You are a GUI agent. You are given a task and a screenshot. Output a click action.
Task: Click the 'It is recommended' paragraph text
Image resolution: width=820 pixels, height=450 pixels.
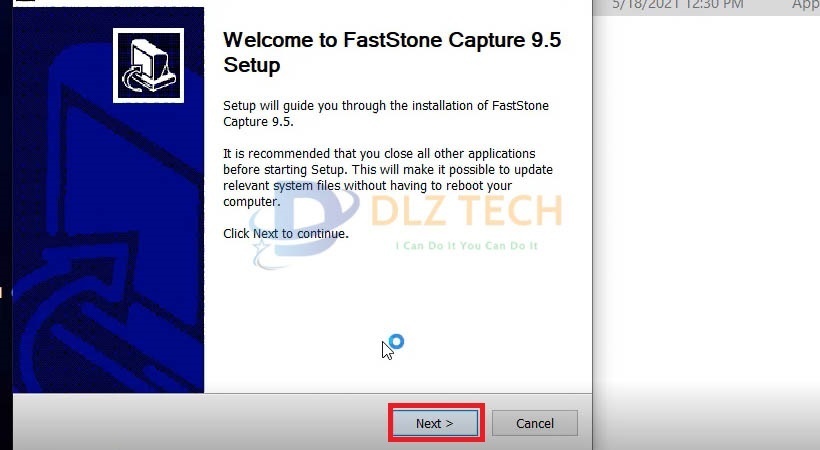388,177
